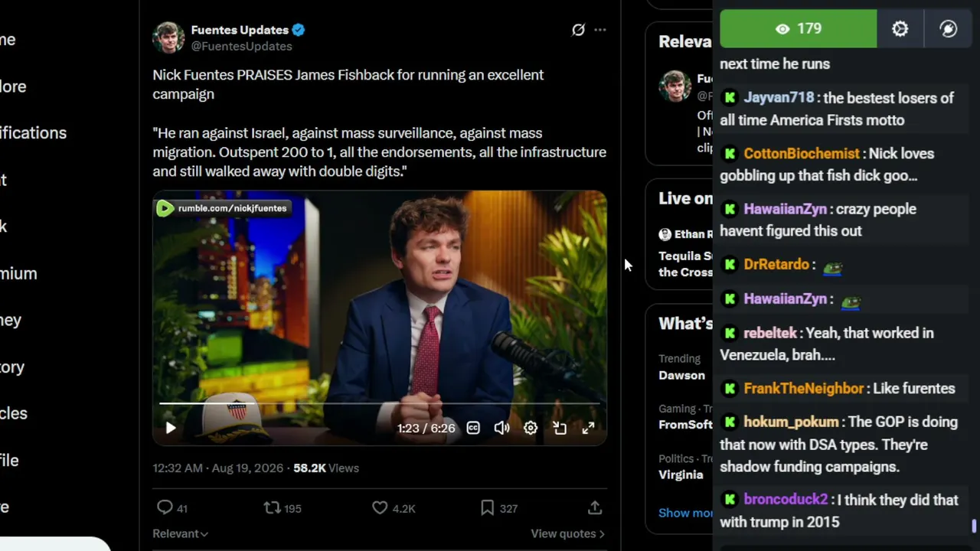This screenshot has width=980, height=551.
Task: Open the post's three-dot More menu
Action: point(600,30)
